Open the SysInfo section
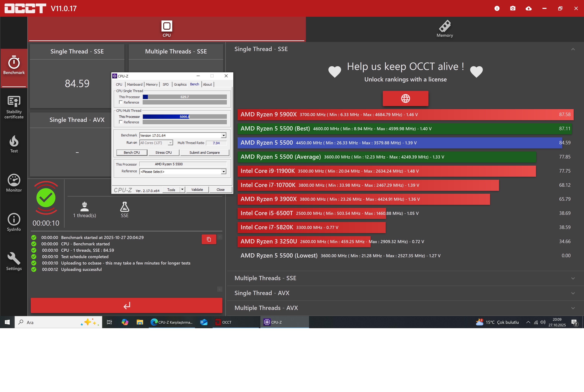Image resolution: width=584 pixels, height=392 pixels. pyautogui.click(x=14, y=222)
